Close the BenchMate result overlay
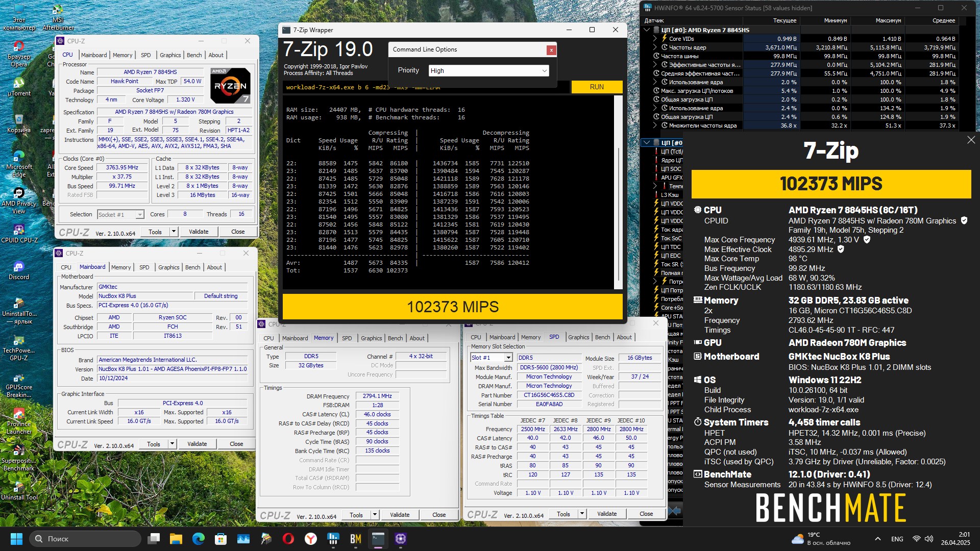The image size is (980, 551). point(971,140)
